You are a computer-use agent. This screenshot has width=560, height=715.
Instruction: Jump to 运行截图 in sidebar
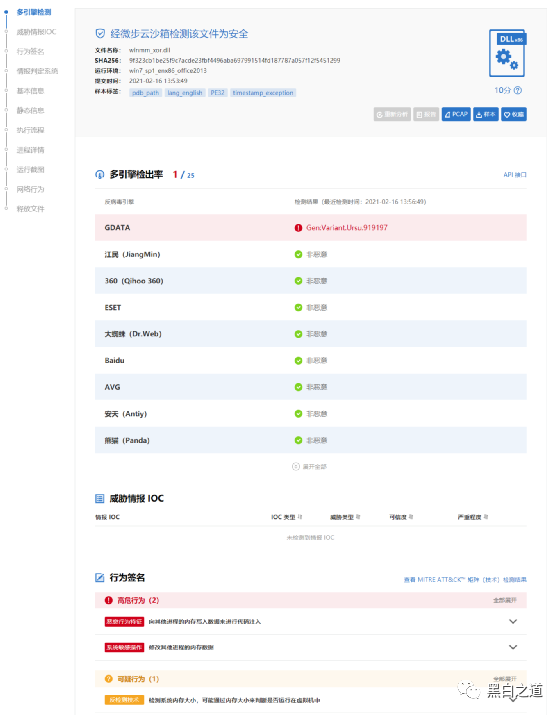point(30,170)
